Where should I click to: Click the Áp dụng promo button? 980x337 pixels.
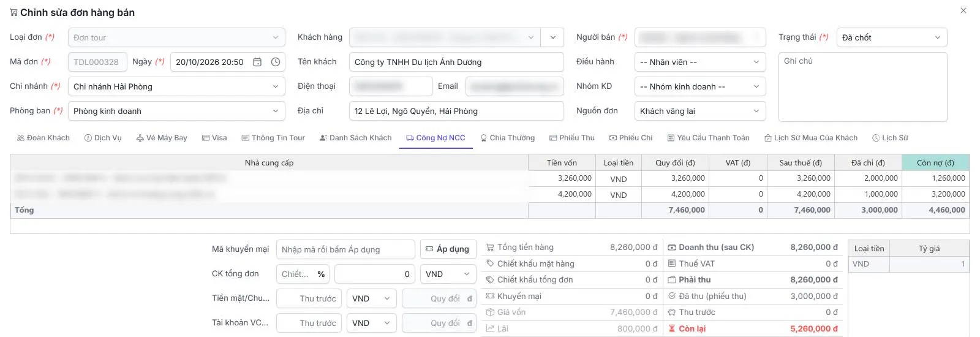coord(448,249)
